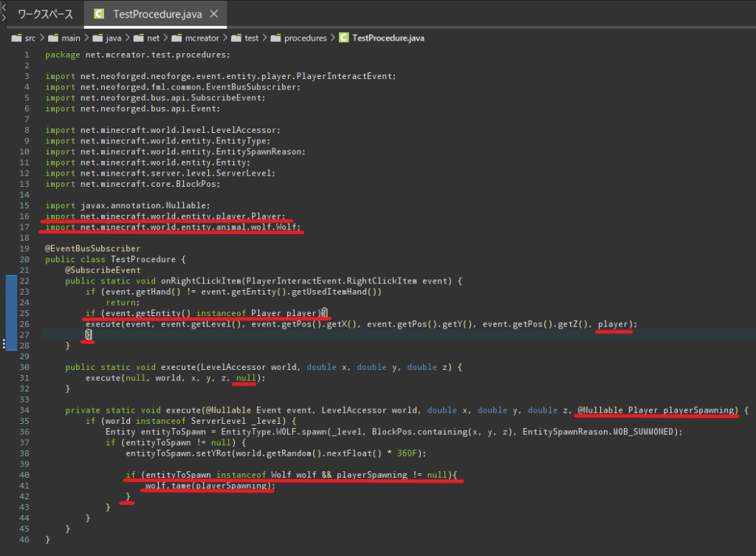Expand the chevron after procedures in breadcrumb

point(332,38)
